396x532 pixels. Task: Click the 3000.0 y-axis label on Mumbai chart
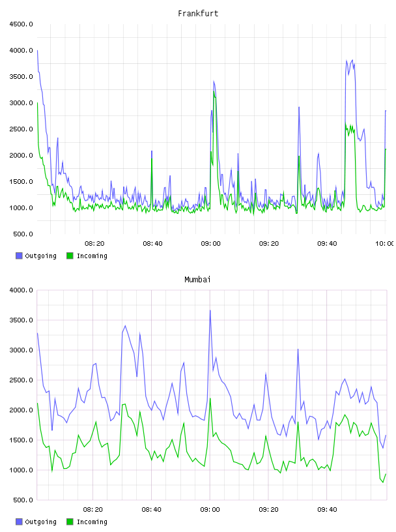(21, 350)
